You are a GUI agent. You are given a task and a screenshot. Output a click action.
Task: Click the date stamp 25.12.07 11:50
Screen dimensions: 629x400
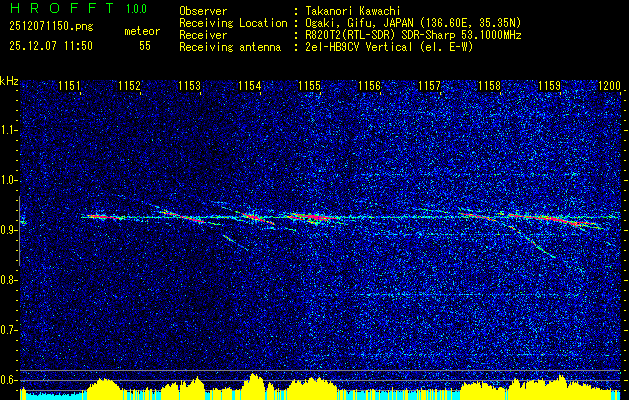tap(51, 46)
